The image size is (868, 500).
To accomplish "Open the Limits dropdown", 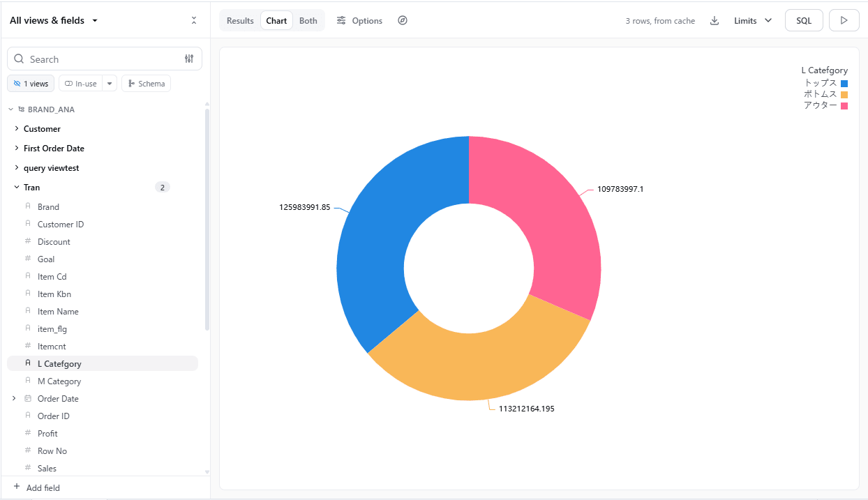I will click(x=753, y=21).
